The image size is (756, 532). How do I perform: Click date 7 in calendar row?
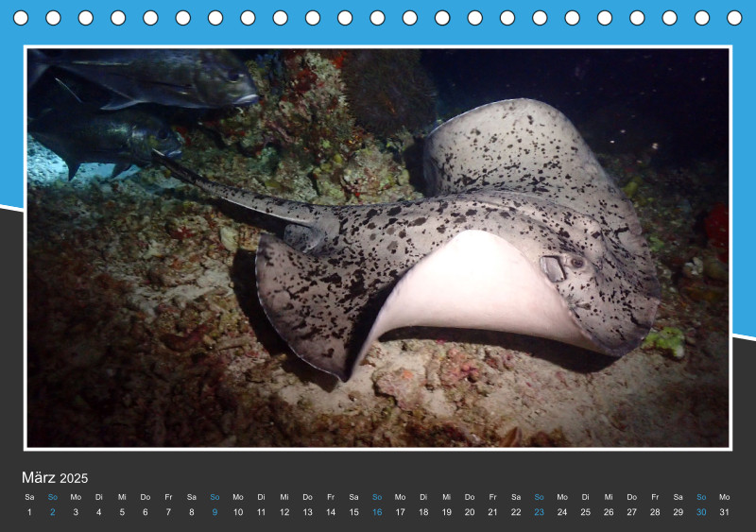[x=168, y=512]
